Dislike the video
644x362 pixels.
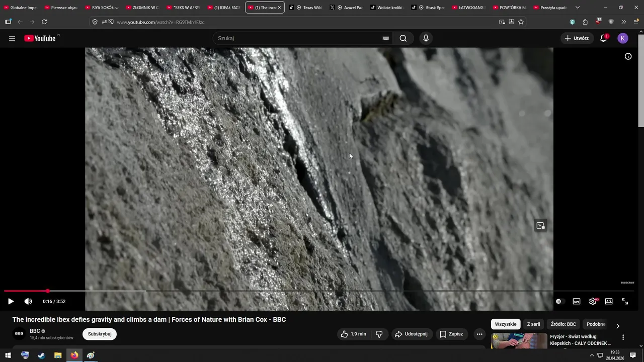[x=379, y=334]
